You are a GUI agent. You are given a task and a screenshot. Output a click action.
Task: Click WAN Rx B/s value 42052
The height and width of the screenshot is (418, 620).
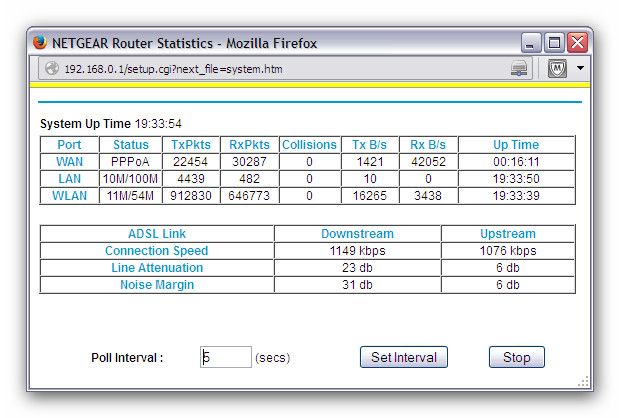(428, 162)
